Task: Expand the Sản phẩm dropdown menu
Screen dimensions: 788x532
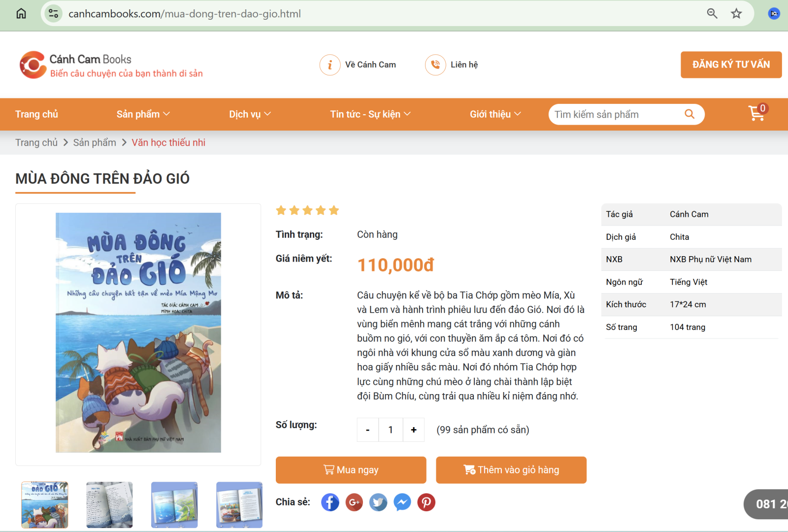Action: coord(143,114)
